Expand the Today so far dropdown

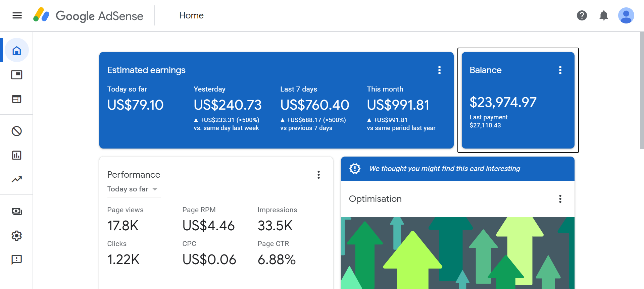[x=133, y=189]
